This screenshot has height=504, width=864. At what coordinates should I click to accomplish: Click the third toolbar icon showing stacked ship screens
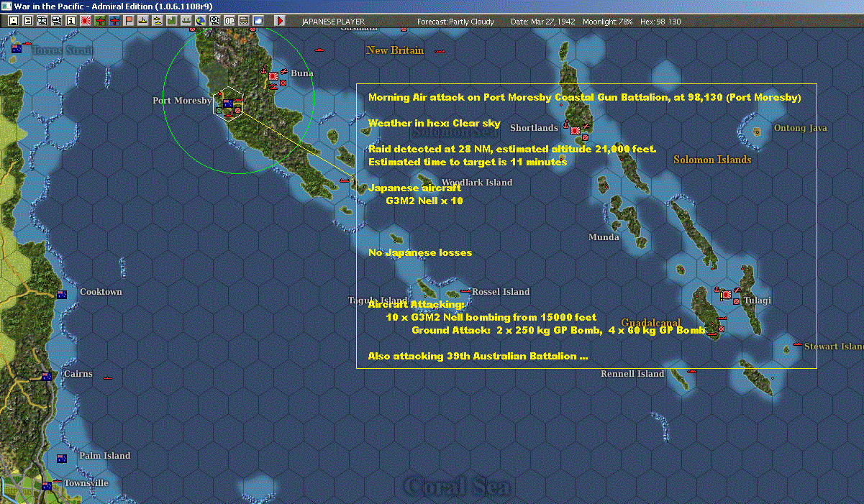point(42,21)
